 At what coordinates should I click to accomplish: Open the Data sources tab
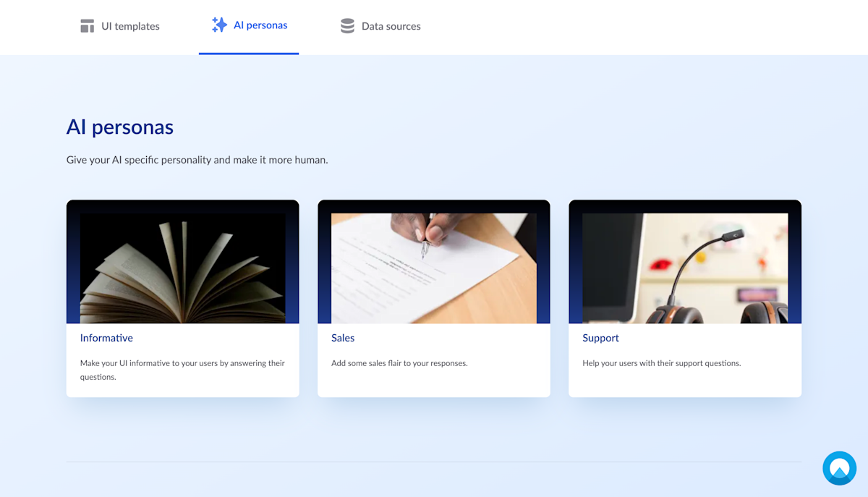pos(380,26)
